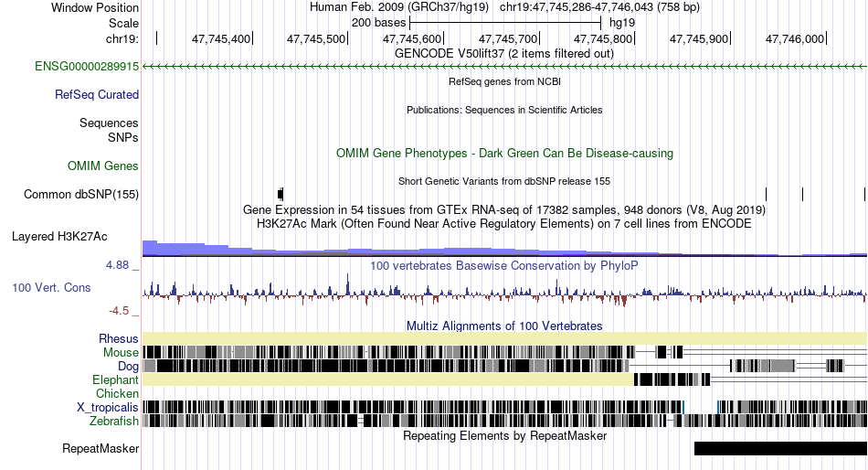Image resolution: width=868 pixels, height=470 pixels.
Task: Click the chr19: ruler label
Action: point(122,38)
